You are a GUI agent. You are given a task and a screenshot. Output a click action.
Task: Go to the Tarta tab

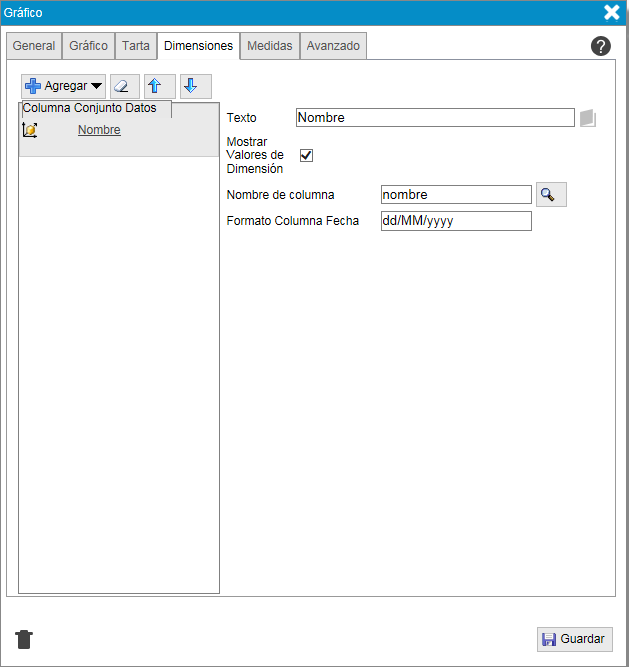(136, 46)
